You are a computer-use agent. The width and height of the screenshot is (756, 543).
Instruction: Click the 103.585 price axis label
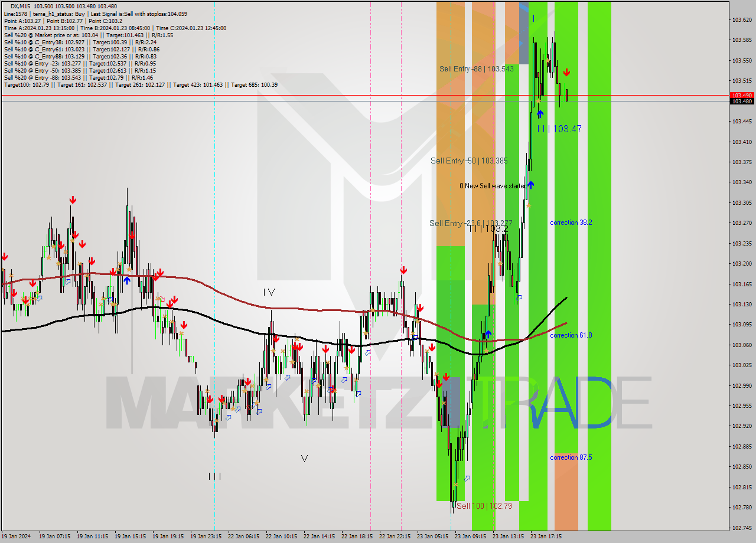pyautogui.click(x=742, y=40)
